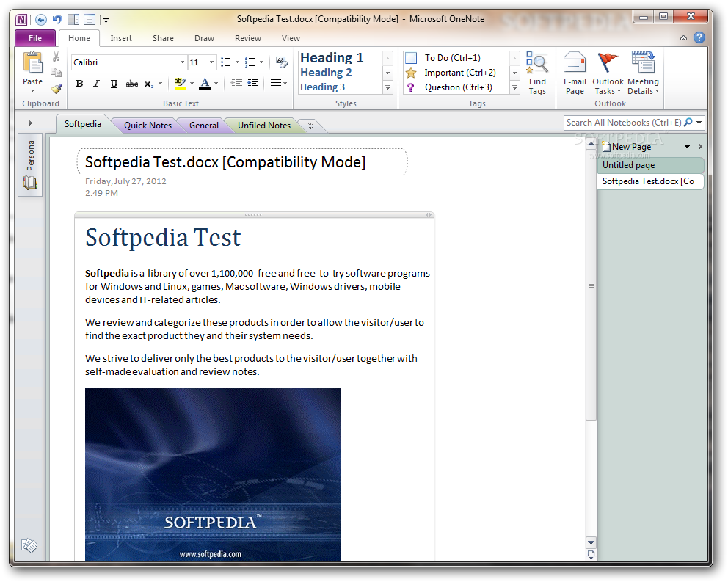
Task: Switch to the View ribbon tab
Action: (x=291, y=38)
